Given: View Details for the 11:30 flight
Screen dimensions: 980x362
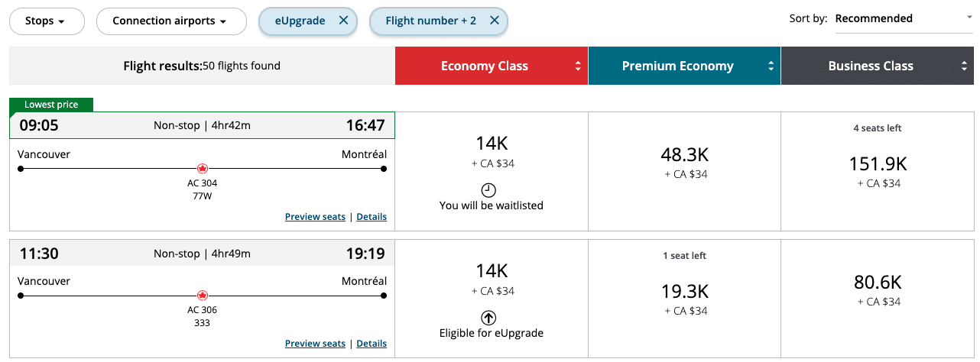Looking at the screenshot, I should click(372, 344).
